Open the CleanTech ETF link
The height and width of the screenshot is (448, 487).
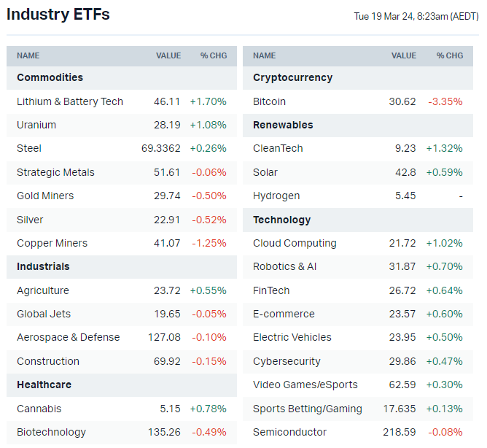point(278,148)
